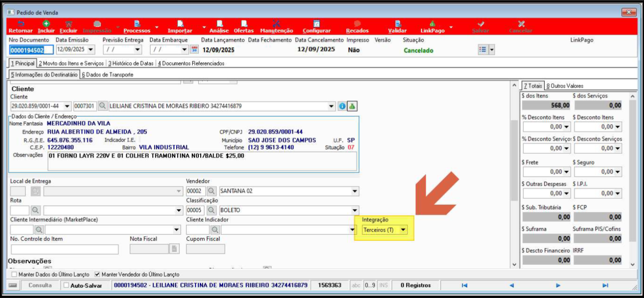Search Vendedor with magnifier icon
This screenshot has height=298, width=644.
(x=211, y=191)
